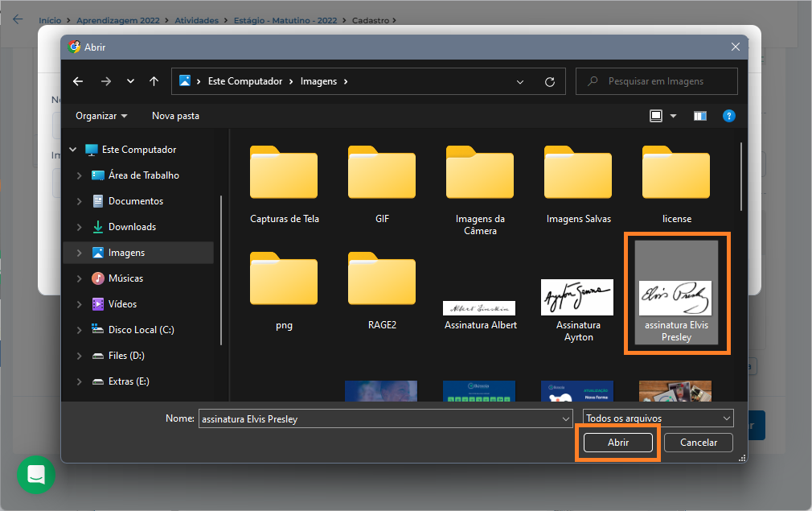Screen dimensions: 812x511
Task: Select the license folder
Action: pos(676,184)
